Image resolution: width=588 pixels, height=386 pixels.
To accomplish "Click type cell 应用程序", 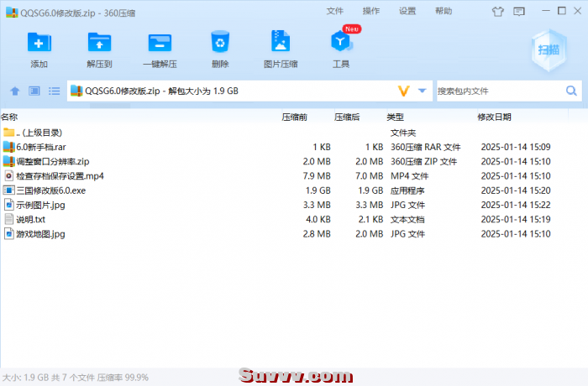I will point(407,190).
